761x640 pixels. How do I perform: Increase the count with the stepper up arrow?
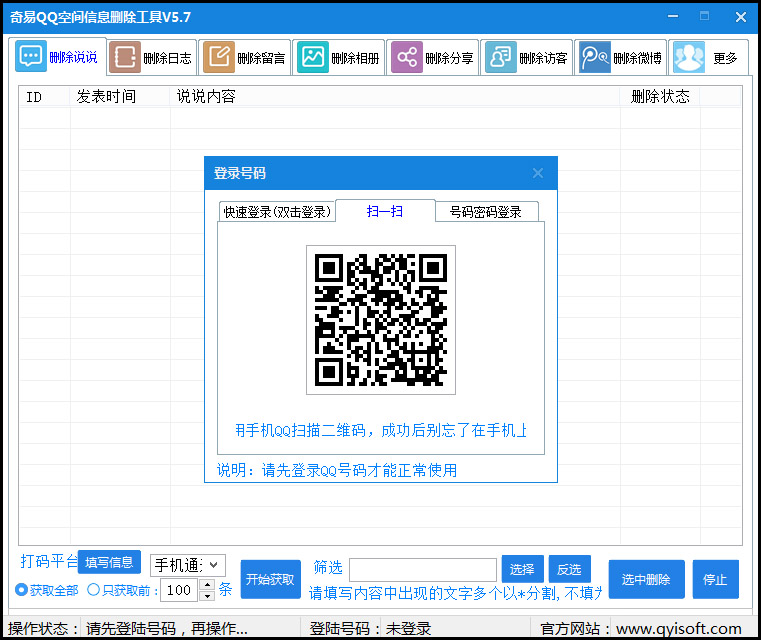207,585
